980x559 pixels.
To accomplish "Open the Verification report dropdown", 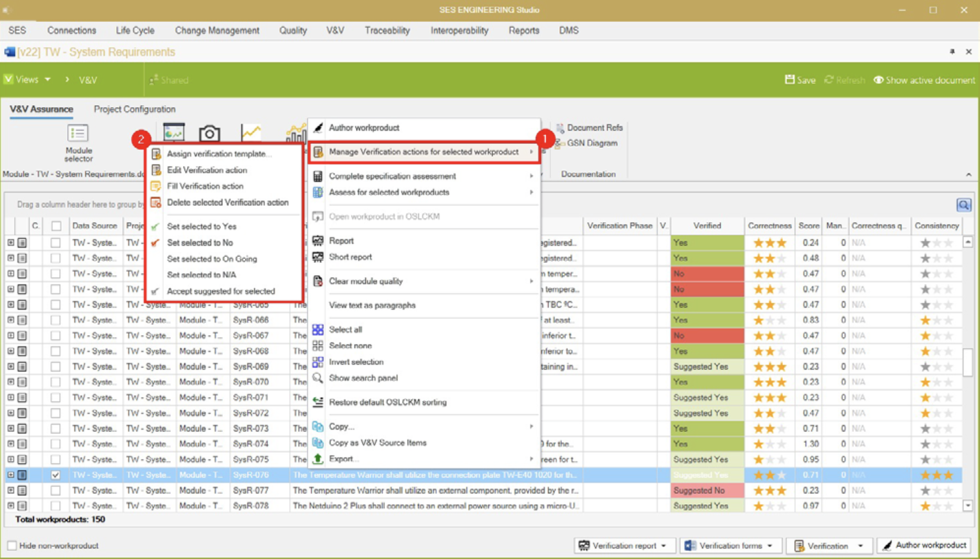I will tap(663, 546).
